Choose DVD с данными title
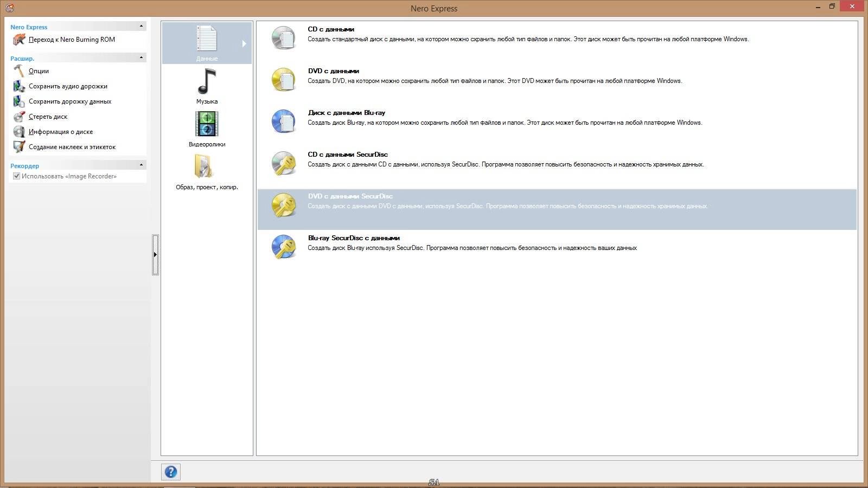The width and height of the screenshot is (868, 488). [x=333, y=71]
